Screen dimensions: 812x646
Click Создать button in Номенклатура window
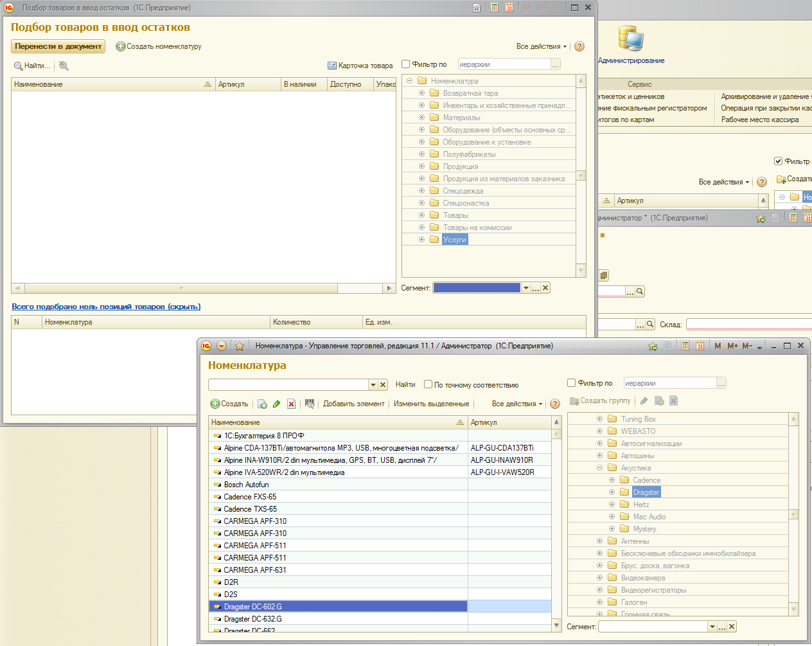pyautogui.click(x=229, y=404)
